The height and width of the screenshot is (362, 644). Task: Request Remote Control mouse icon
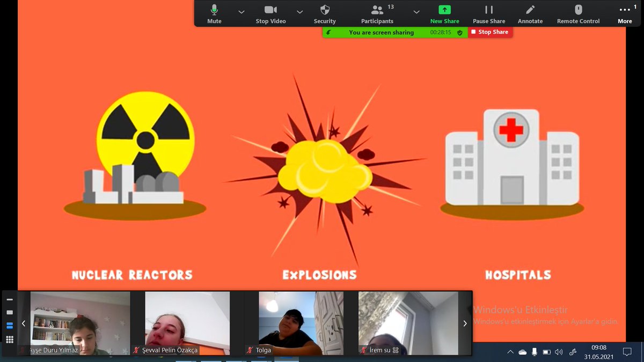578,14
